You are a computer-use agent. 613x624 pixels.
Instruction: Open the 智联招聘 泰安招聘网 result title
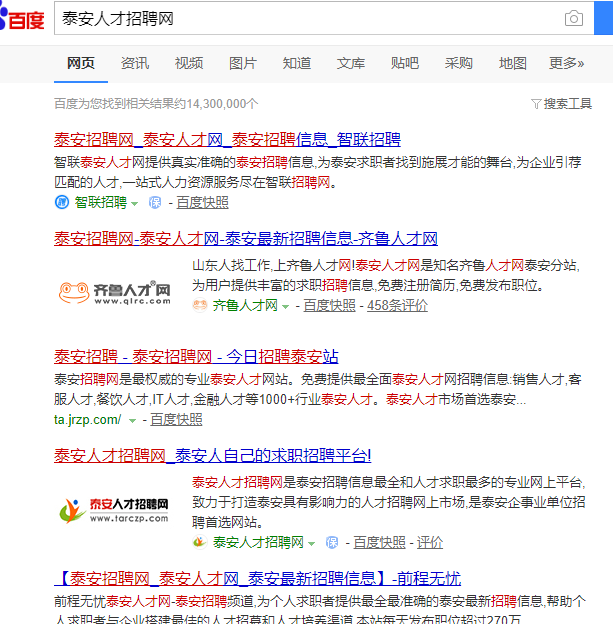tap(227, 140)
